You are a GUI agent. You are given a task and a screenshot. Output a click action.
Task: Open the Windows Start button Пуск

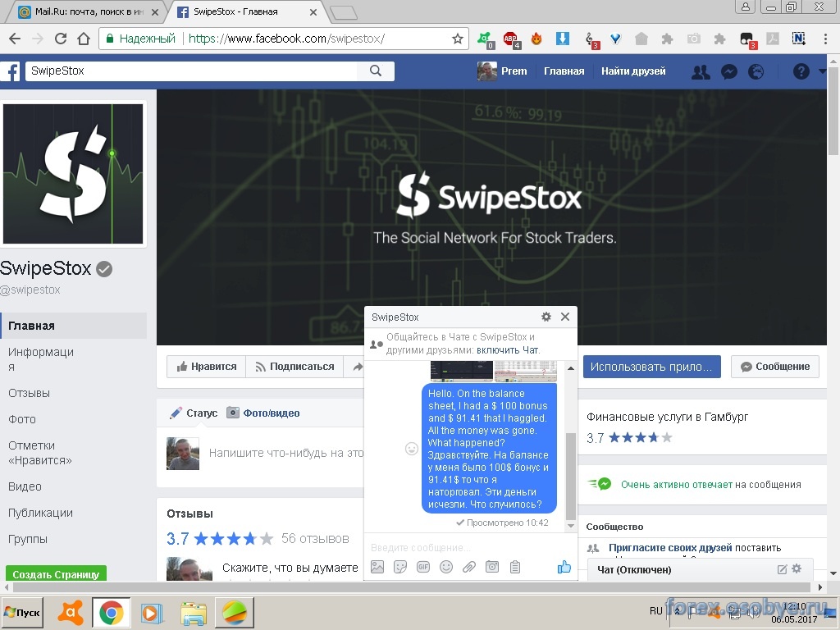pos(22,612)
